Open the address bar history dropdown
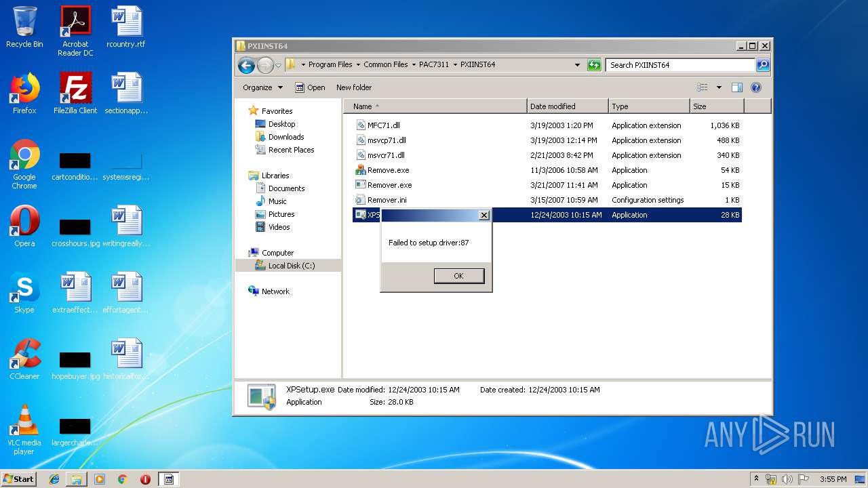 click(577, 65)
